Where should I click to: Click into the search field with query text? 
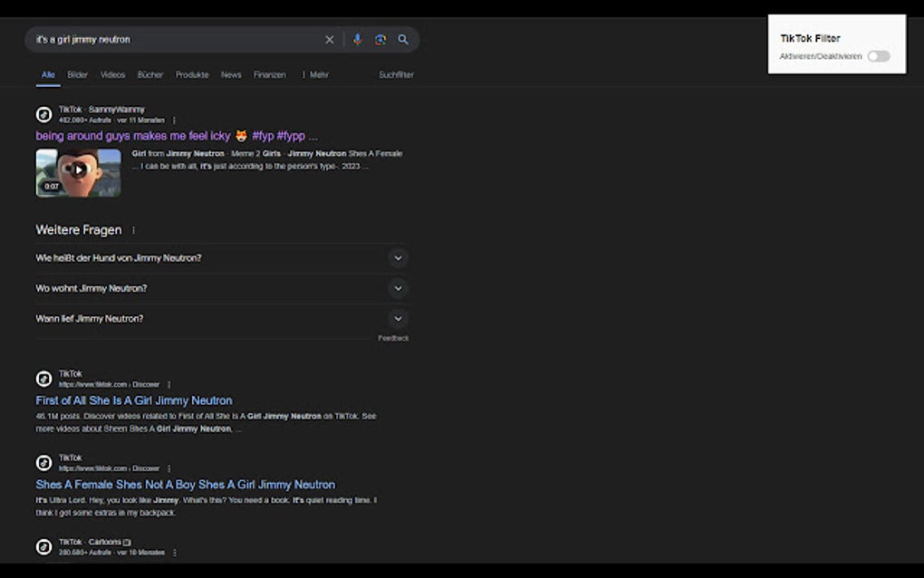point(177,40)
